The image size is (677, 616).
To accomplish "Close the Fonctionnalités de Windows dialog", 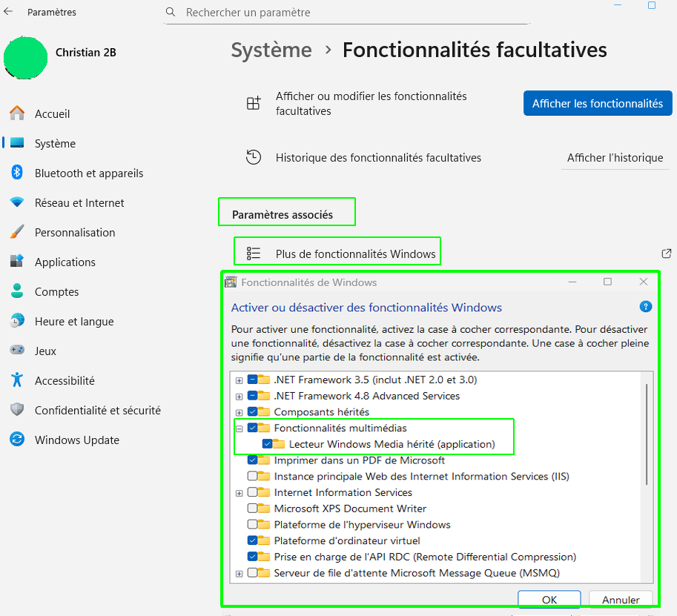I will pos(644,282).
